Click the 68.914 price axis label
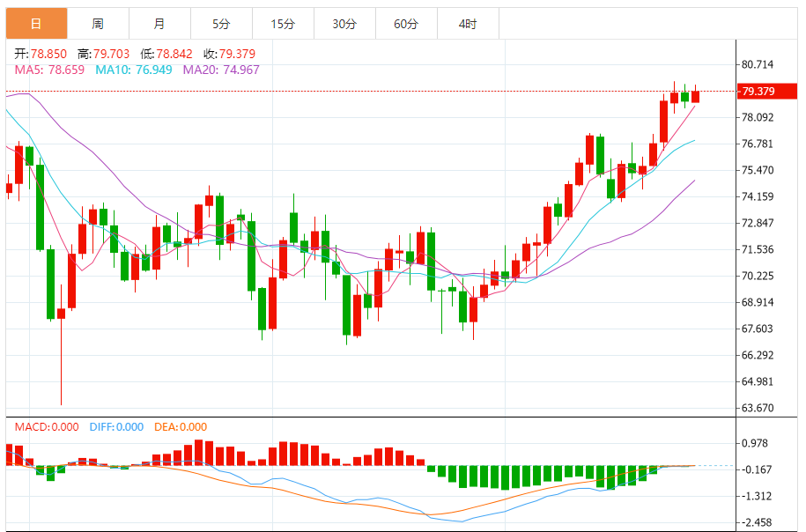Image resolution: width=806 pixels, height=532 pixels. pos(758,303)
